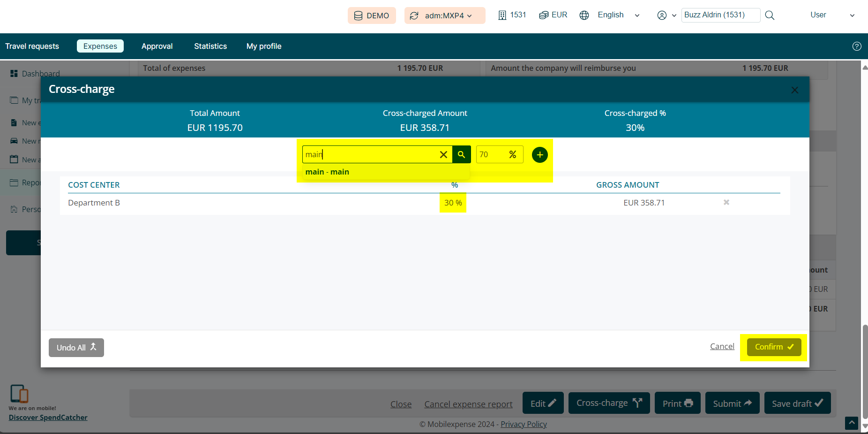
Task: Click the percentage input field
Action: pos(490,154)
